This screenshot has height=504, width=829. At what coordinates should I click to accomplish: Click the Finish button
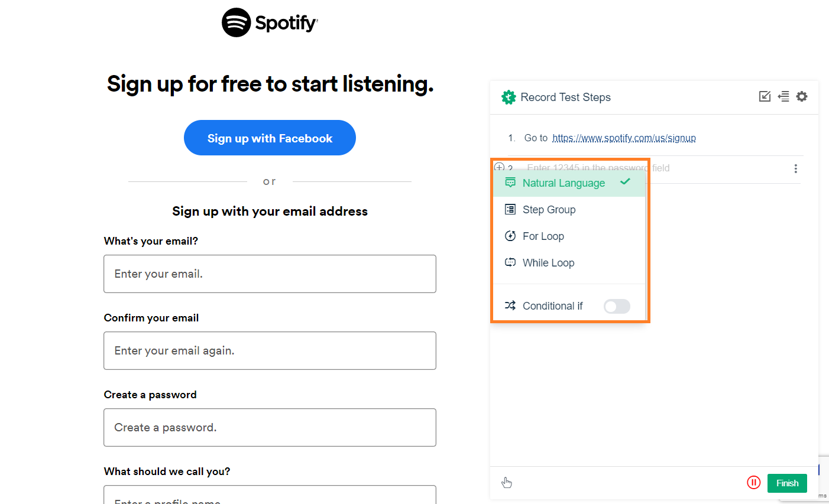click(x=787, y=483)
